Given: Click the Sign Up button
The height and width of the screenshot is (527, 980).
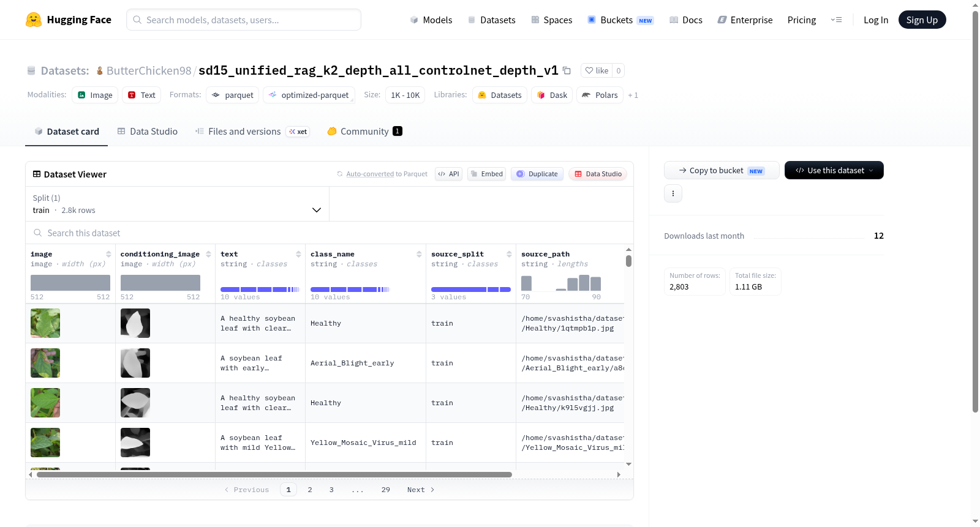Looking at the screenshot, I should click(x=922, y=20).
